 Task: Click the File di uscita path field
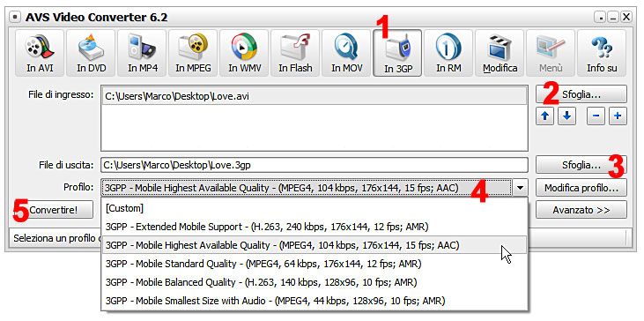pos(315,165)
